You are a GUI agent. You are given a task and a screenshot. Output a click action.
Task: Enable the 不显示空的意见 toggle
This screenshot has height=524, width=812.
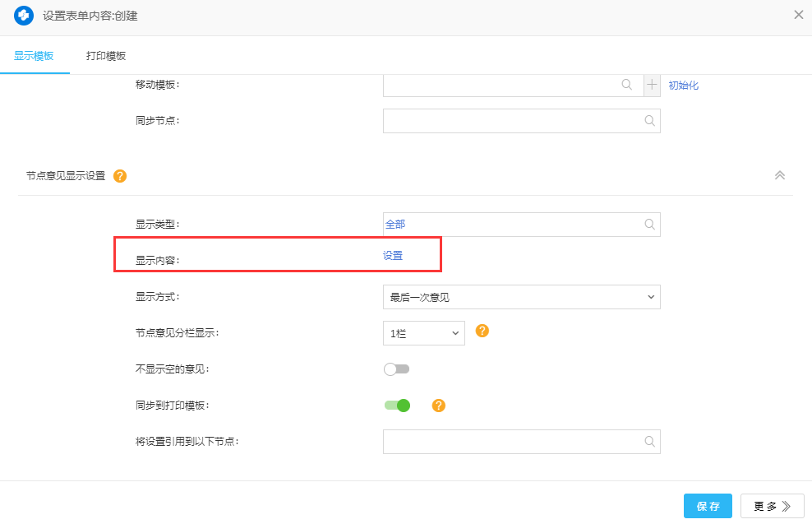click(x=396, y=369)
